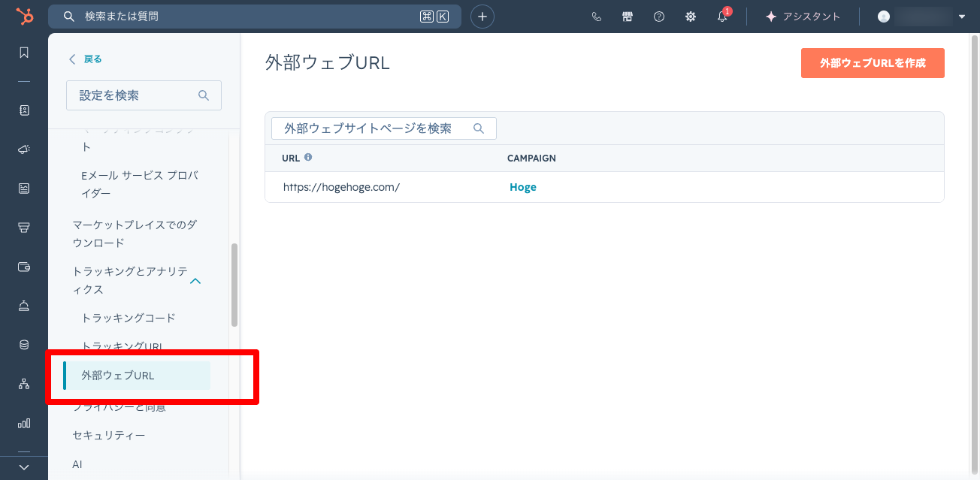Click the 外部ウェブURLを作成 button

873,63
